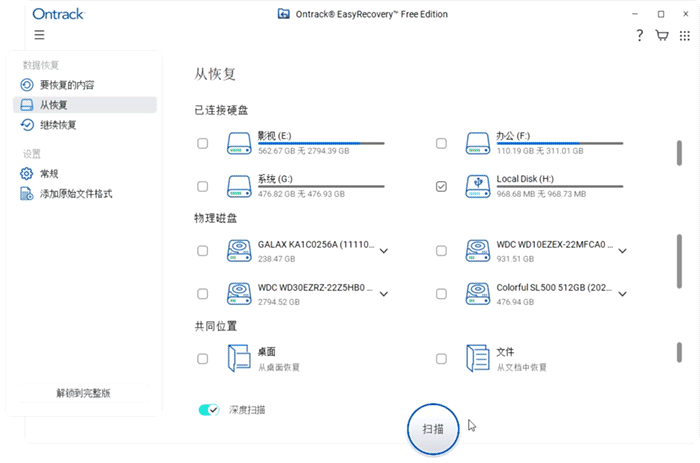The width and height of the screenshot is (700, 463).
Task: Click the EasyRecovery title bar app icon
Action: (283, 14)
